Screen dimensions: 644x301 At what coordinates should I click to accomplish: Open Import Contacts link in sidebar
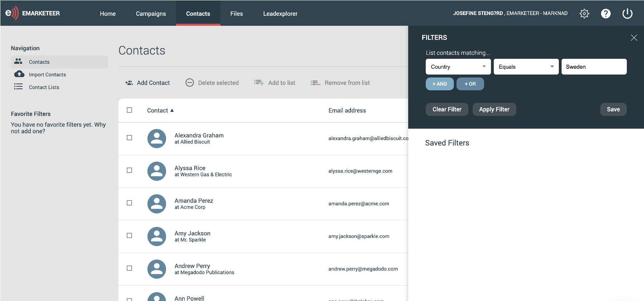click(x=47, y=75)
